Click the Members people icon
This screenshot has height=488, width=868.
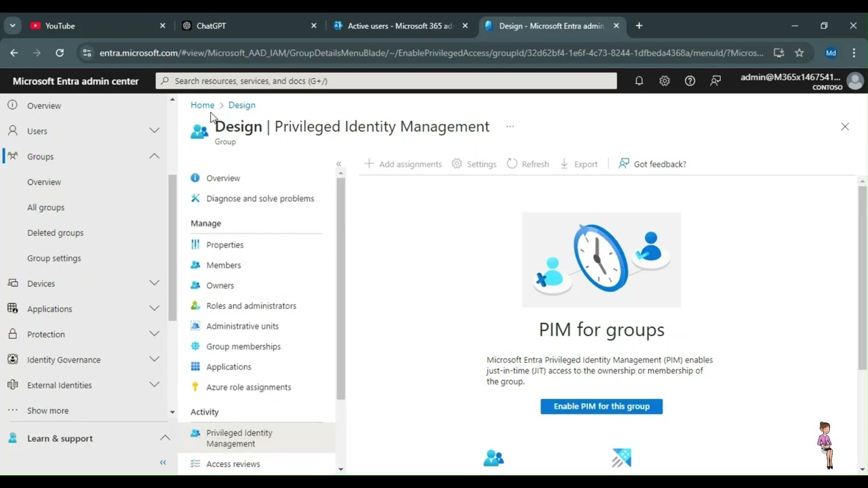[x=195, y=264]
